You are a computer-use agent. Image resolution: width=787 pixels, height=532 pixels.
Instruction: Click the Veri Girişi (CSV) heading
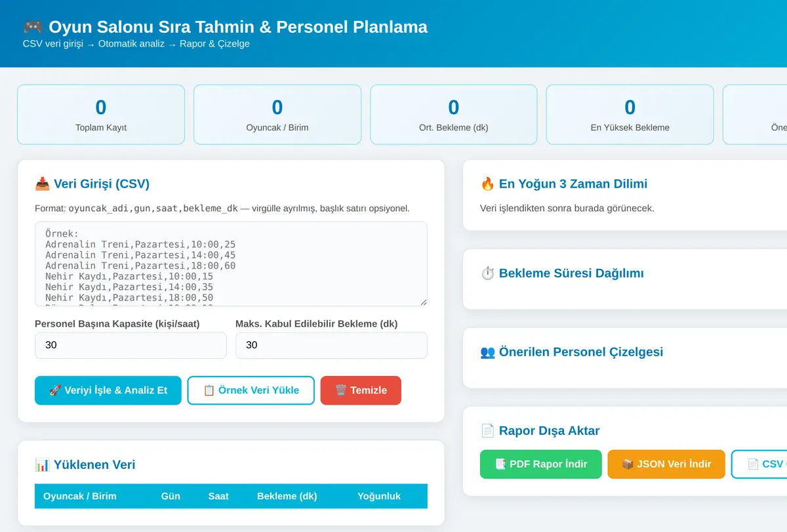click(x=102, y=184)
